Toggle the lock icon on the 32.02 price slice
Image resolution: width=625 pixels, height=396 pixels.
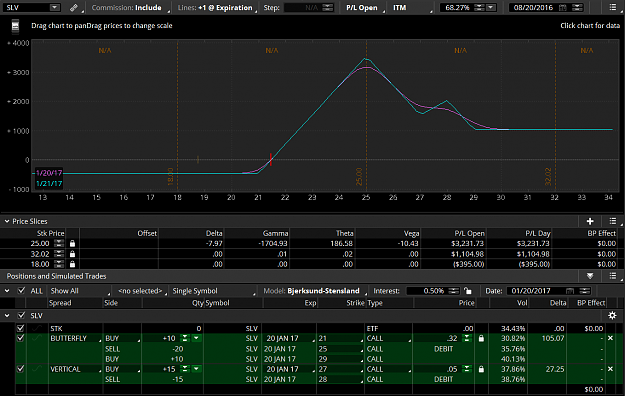click(x=72, y=254)
